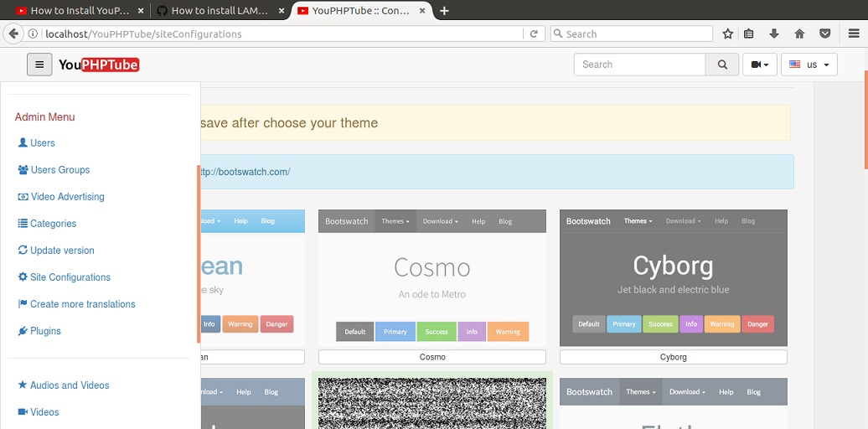
Task: Follow the bootswatch.com link
Action: click(245, 172)
